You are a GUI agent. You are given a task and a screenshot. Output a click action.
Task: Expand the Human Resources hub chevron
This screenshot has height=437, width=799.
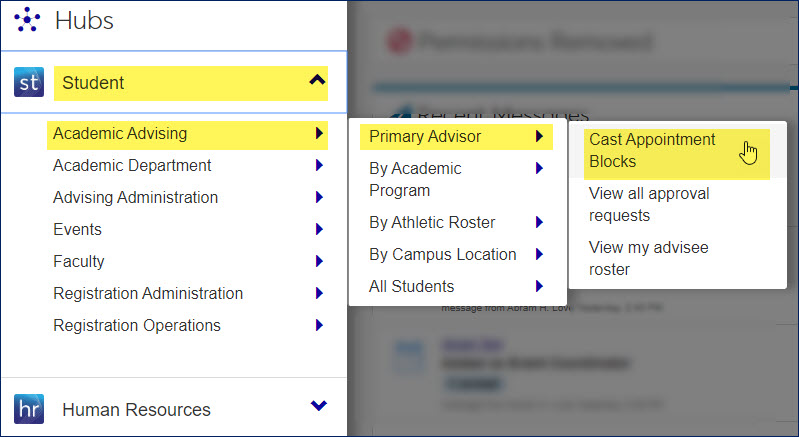tap(318, 406)
